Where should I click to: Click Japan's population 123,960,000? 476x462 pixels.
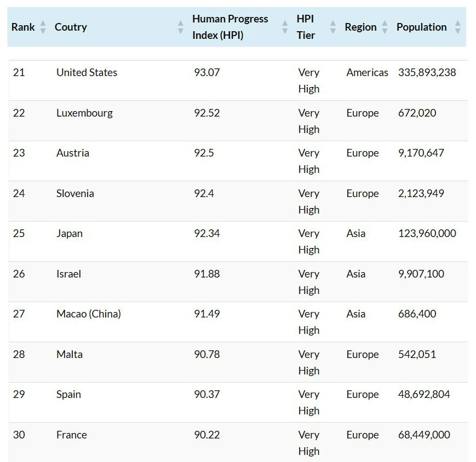[427, 233]
